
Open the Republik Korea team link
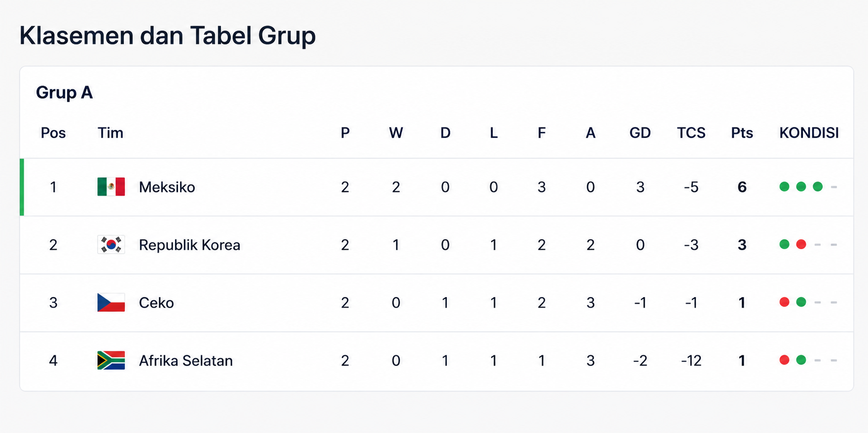pyautogui.click(x=189, y=245)
